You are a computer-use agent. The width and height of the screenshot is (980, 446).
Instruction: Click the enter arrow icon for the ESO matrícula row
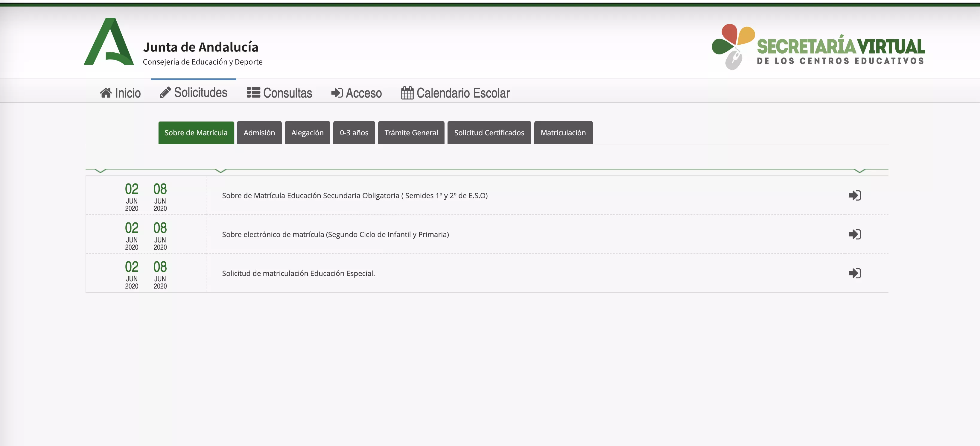[x=854, y=195]
